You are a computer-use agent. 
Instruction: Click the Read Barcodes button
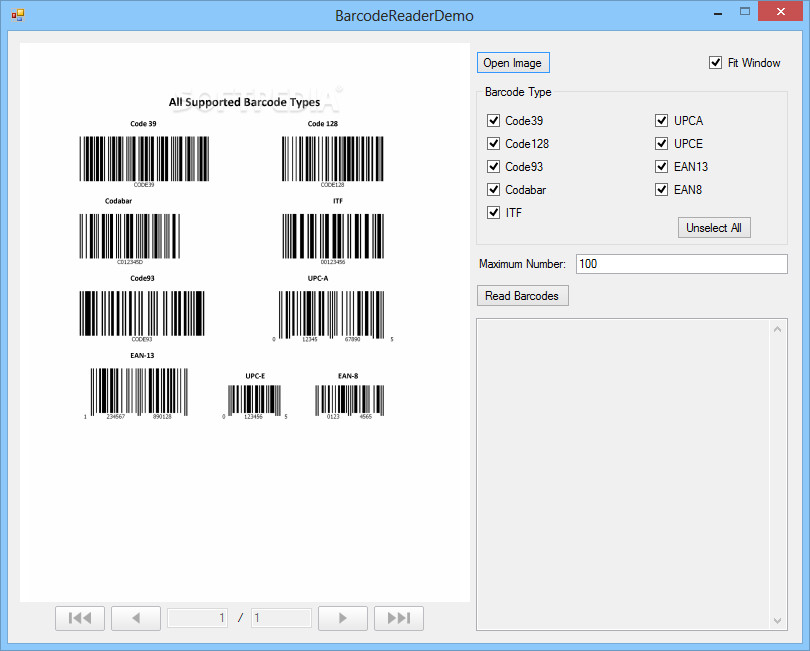click(x=522, y=296)
